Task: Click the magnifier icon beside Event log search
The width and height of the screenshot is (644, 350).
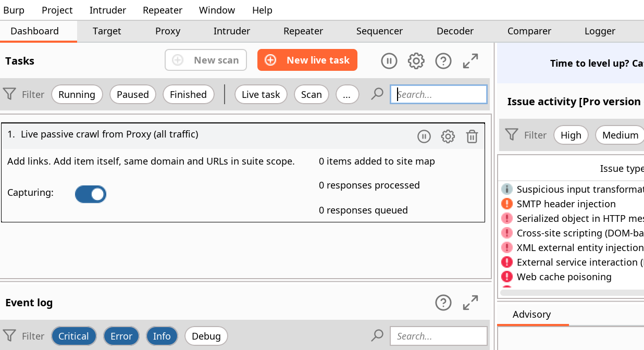Action: [377, 336]
